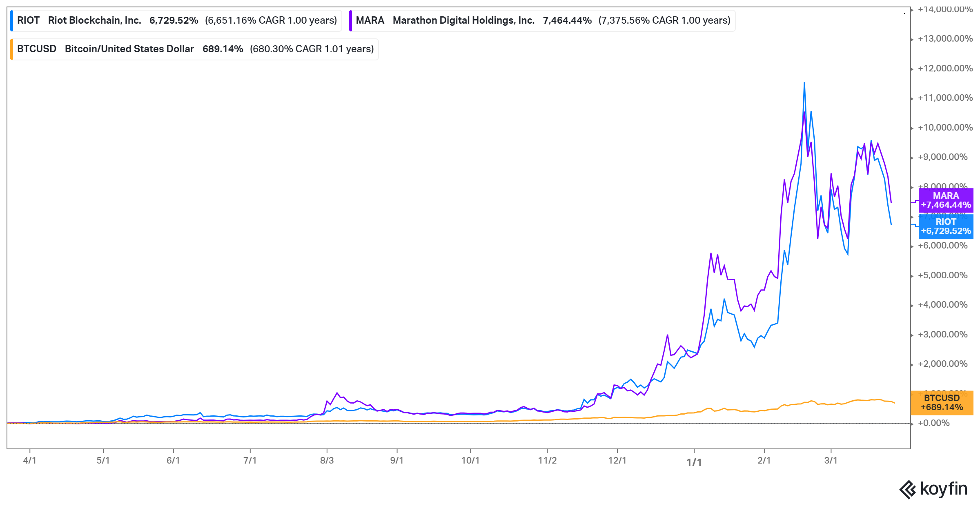Click the '9/1' date axis label

coord(397,460)
